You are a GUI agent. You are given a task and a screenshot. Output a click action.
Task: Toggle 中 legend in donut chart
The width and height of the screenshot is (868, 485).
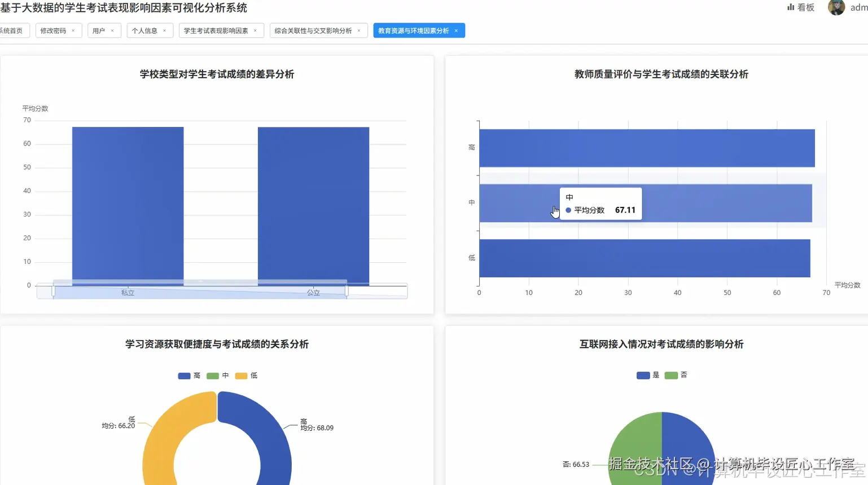click(218, 376)
